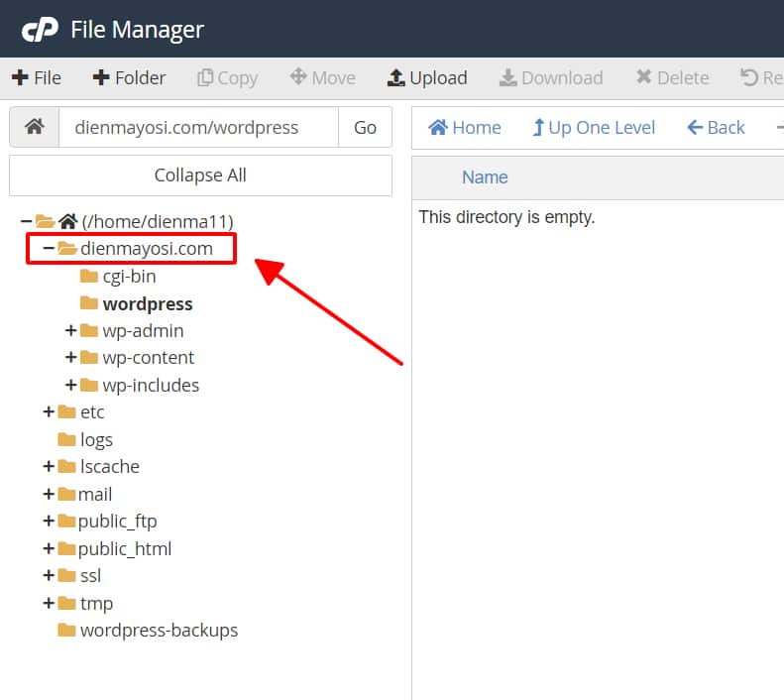The image size is (784, 700).
Task: Open the logs folder
Action: click(x=96, y=439)
